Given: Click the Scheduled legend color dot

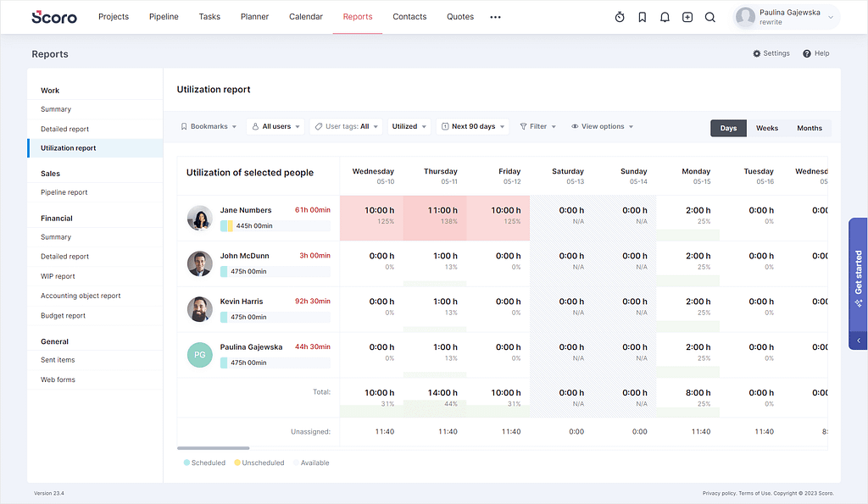Looking at the screenshot, I should pos(186,462).
